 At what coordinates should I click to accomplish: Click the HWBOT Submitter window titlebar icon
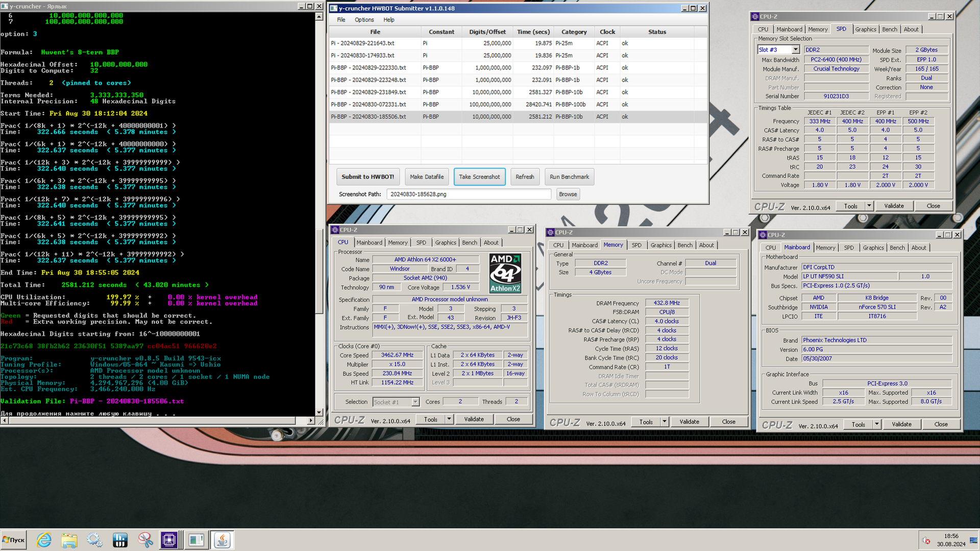coord(334,8)
